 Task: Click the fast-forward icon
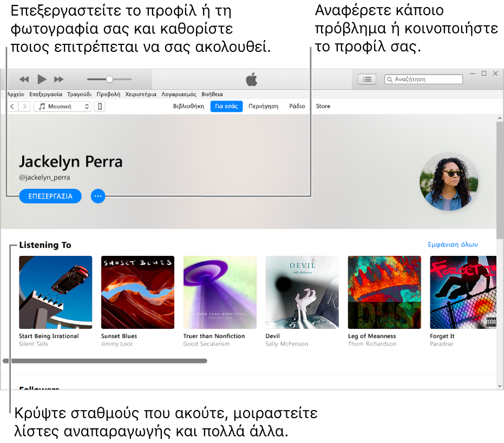click(x=59, y=79)
